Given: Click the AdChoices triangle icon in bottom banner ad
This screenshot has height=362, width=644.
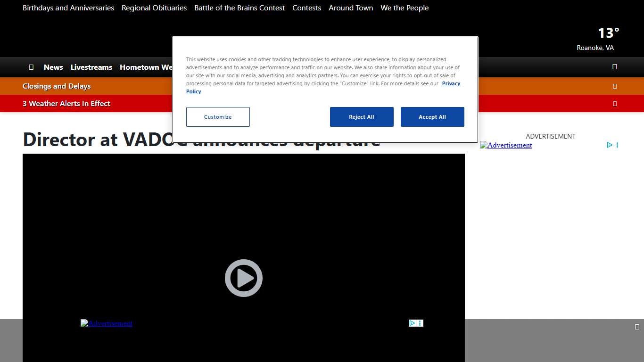Looking at the screenshot, I should coord(412,323).
